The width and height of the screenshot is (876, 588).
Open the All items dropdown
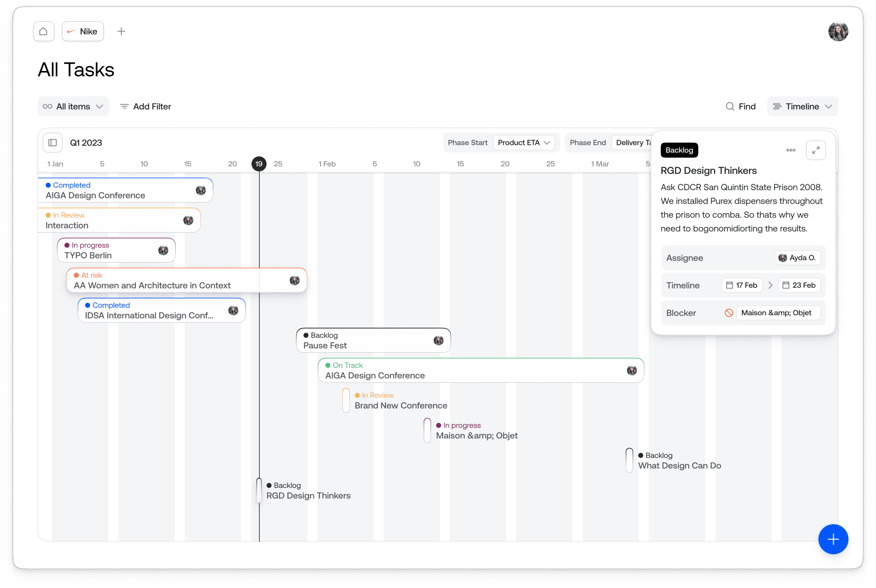click(x=74, y=107)
